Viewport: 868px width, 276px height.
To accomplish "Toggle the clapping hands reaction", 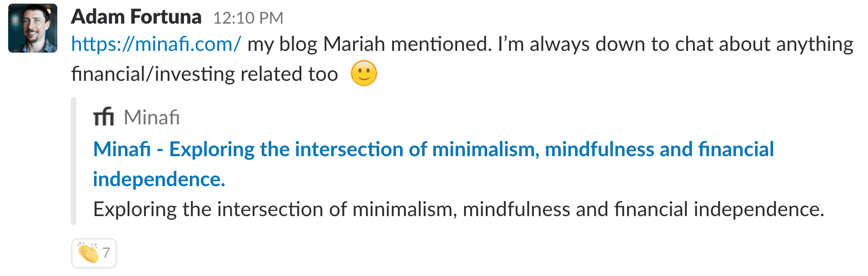I will point(94,253).
